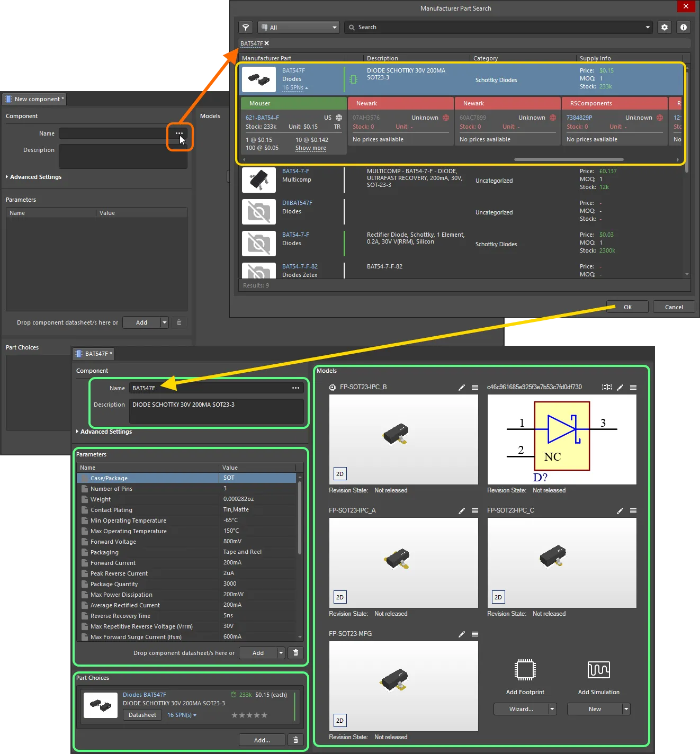Sort by Supply Info column header
Screen dimensions: 700x754
(630, 58)
